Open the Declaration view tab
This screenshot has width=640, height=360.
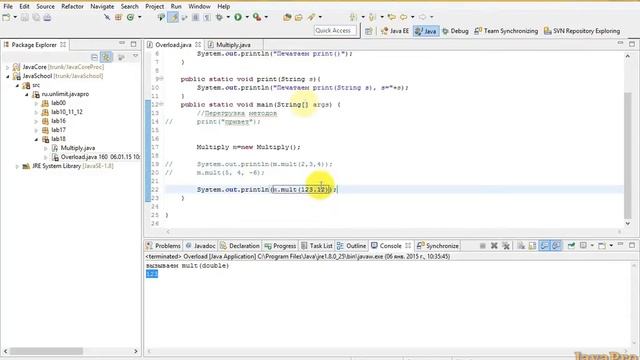[240, 246]
